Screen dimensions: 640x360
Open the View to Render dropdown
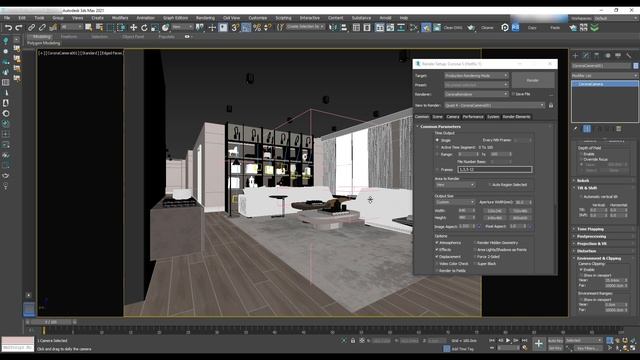tap(494, 105)
